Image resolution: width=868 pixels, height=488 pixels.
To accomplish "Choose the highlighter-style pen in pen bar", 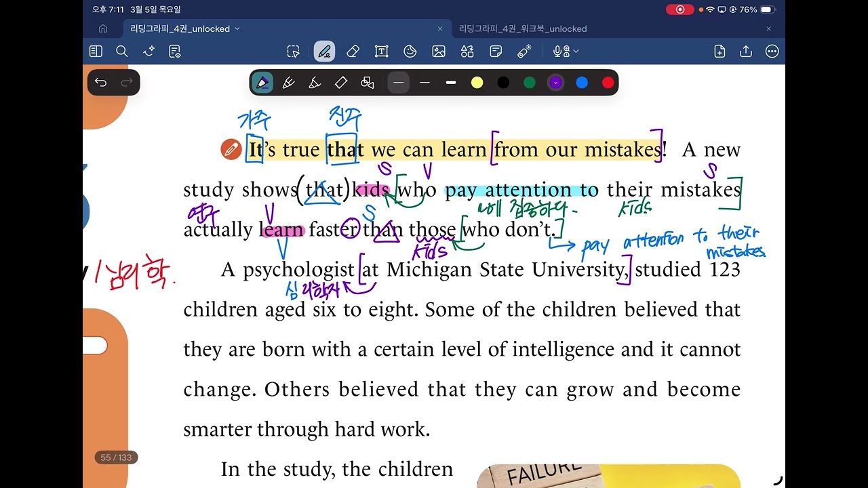I will point(288,83).
